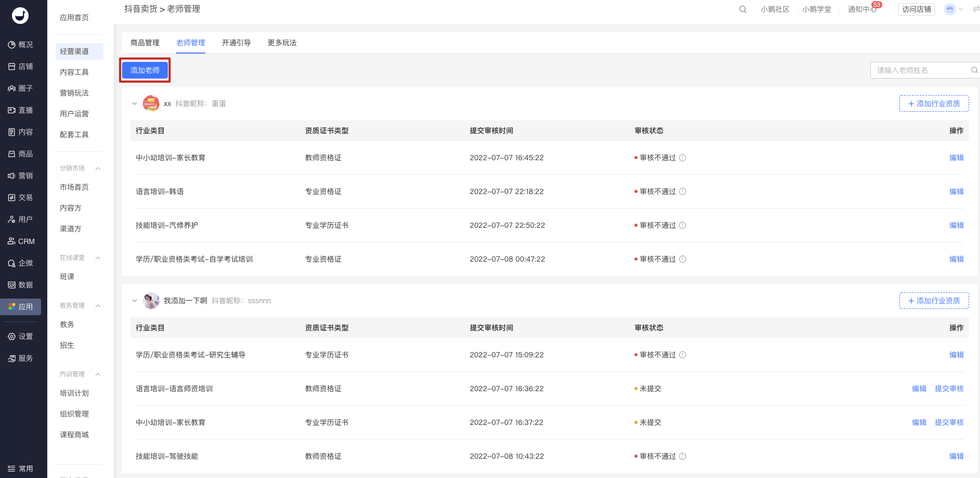Open 内容 content section in sidebar
Screen dimensions: 980x478
click(21, 132)
